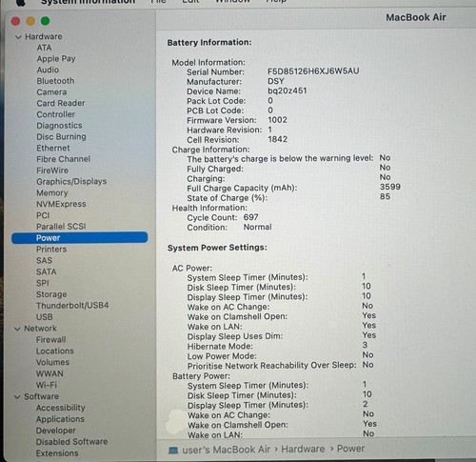Choose Disc Burning in the sidebar
The width and height of the screenshot is (476, 462).
pos(61,136)
